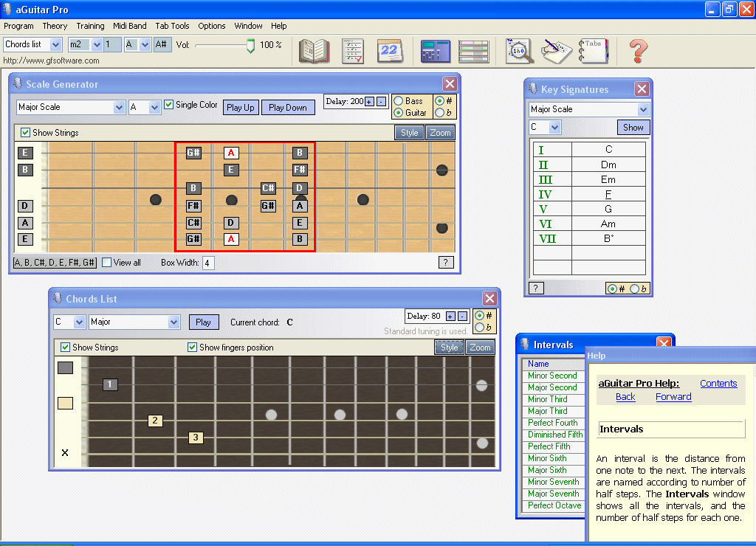The width and height of the screenshot is (756, 546).
Task: Decrease delay with minus in Chords List
Action: (x=462, y=317)
